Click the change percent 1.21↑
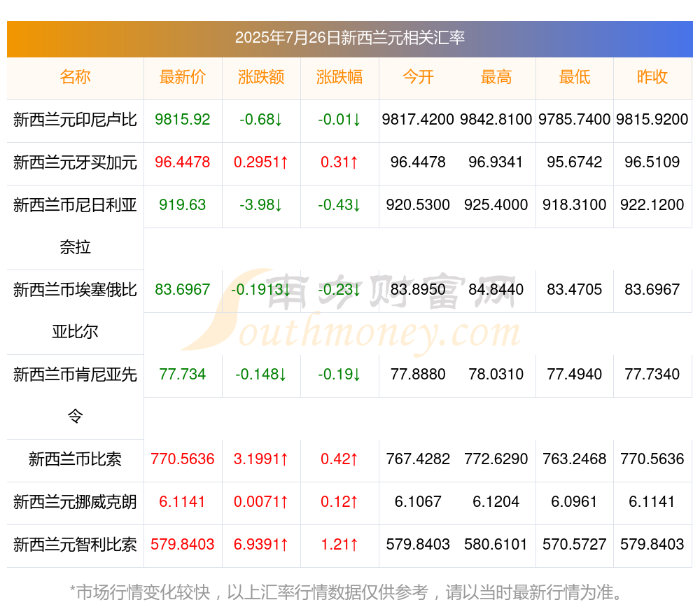The height and width of the screenshot is (614, 700). tap(339, 545)
